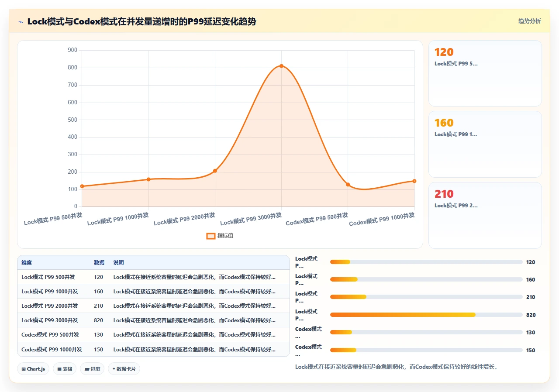Click the chart peak point near 800
Viewport: 559px width, 392px height.
coord(281,66)
